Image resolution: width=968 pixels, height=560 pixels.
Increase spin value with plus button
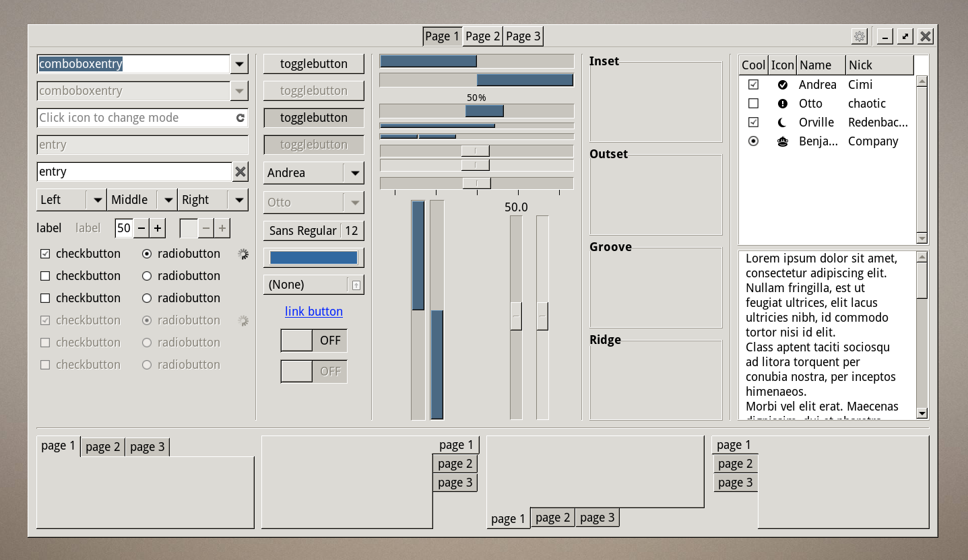(x=157, y=228)
